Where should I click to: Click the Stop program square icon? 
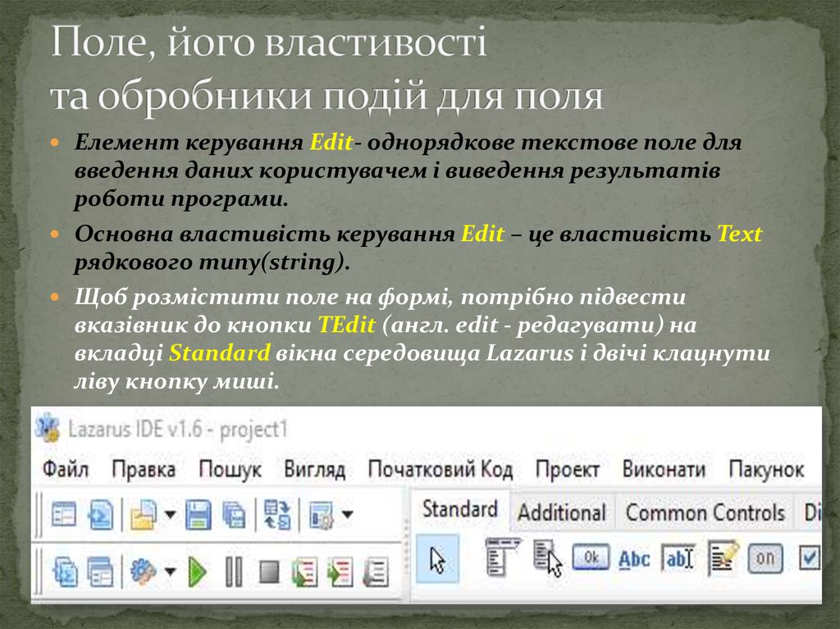(x=268, y=571)
